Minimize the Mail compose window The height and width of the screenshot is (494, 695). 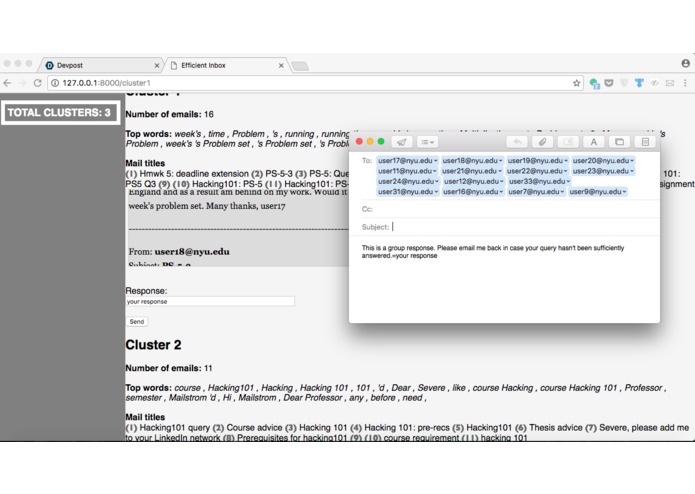tap(370, 141)
